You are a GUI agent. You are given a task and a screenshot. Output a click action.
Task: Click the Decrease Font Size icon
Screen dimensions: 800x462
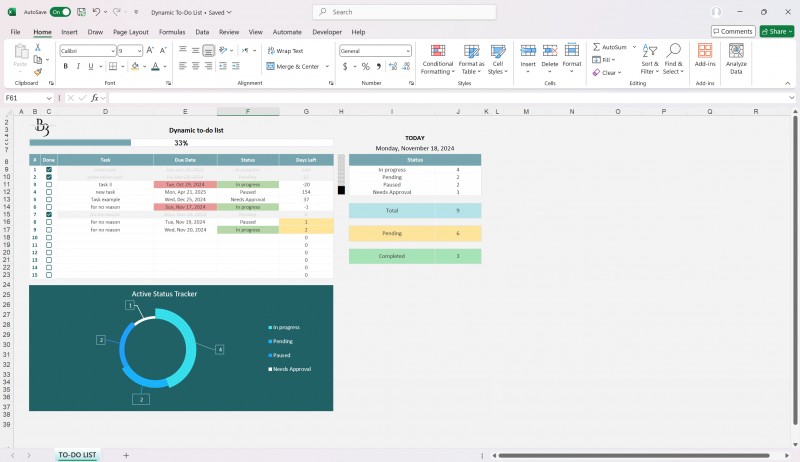(163, 50)
